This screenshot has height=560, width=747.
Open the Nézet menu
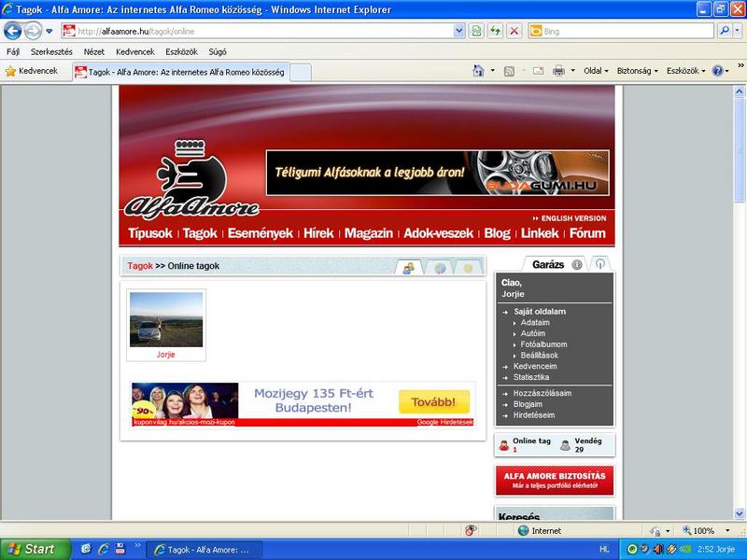pos(94,51)
